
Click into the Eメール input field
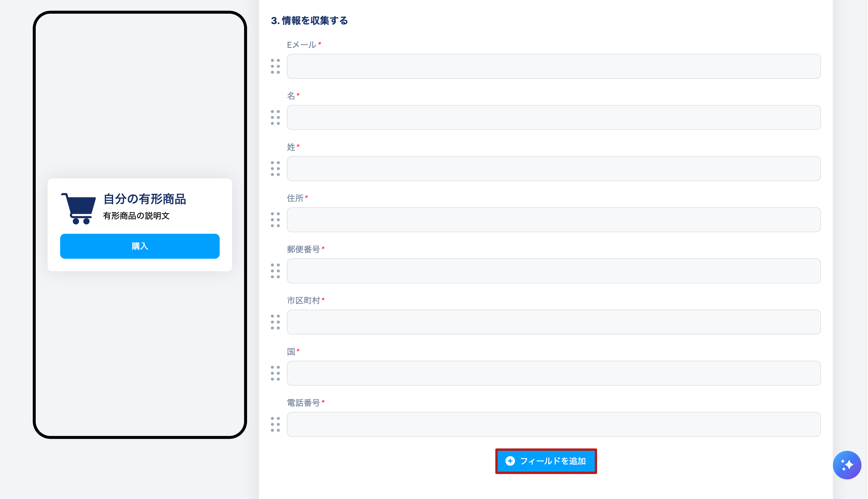[554, 66]
